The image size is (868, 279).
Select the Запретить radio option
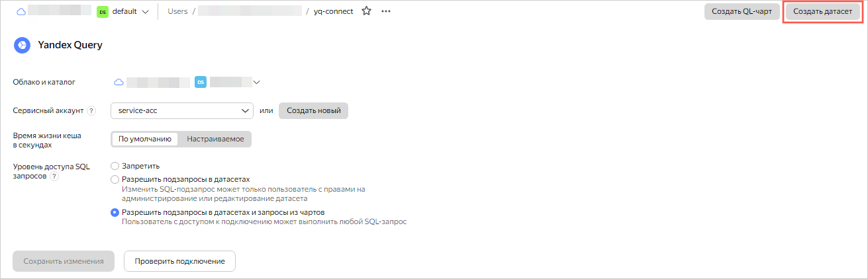115,166
